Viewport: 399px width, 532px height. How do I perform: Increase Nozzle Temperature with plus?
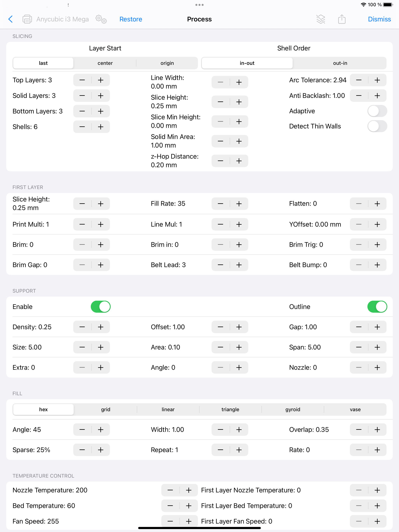[x=189, y=490]
